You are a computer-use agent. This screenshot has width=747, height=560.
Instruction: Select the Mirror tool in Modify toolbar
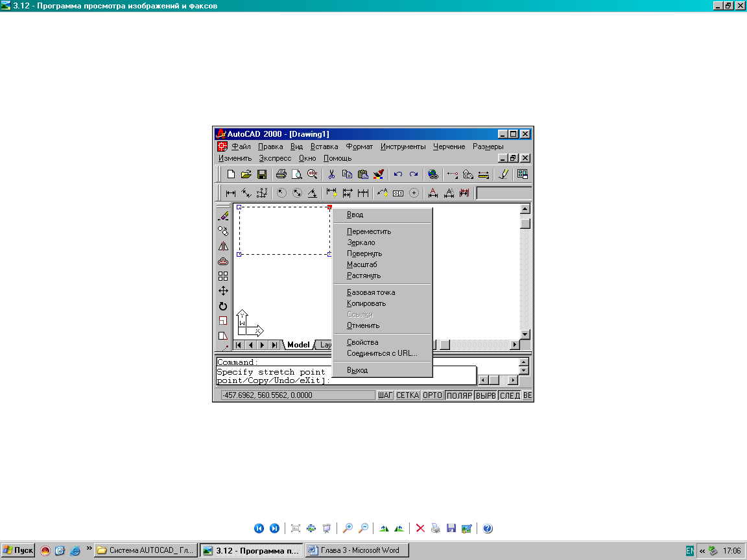223,246
